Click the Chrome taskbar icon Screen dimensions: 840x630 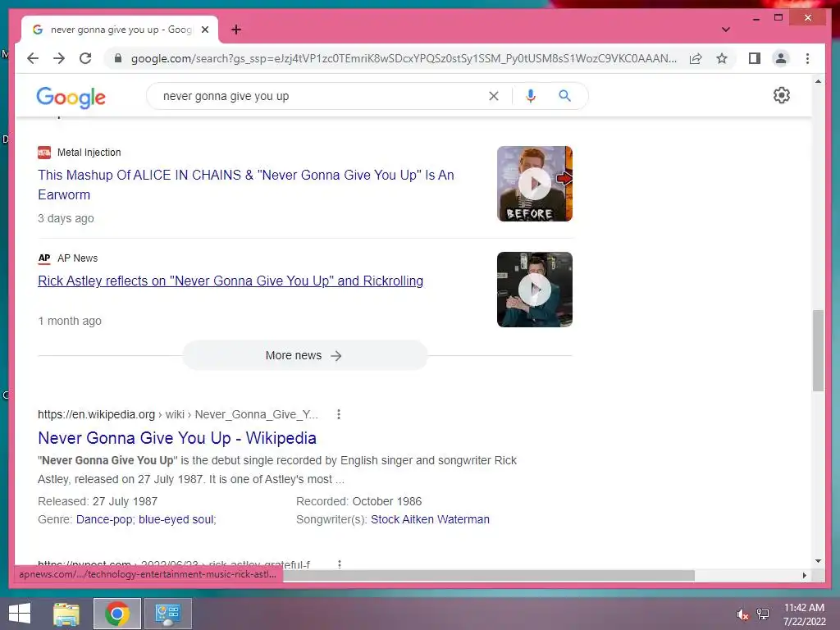coord(117,614)
